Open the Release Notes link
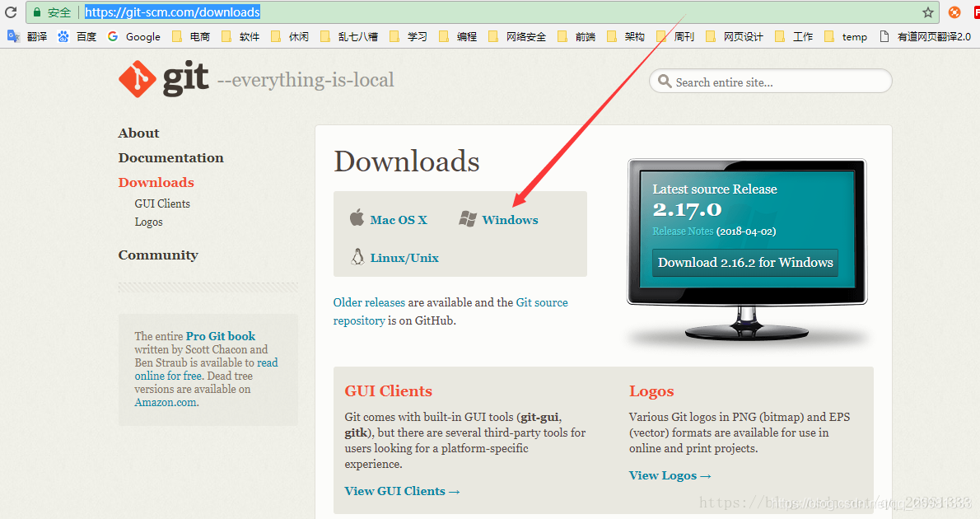980x519 pixels. point(683,231)
